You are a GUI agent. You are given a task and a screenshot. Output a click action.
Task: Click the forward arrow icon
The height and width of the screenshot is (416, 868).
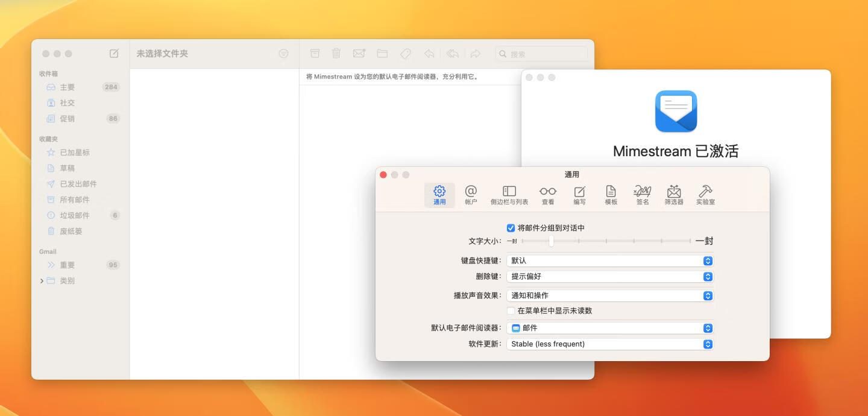pyautogui.click(x=476, y=54)
